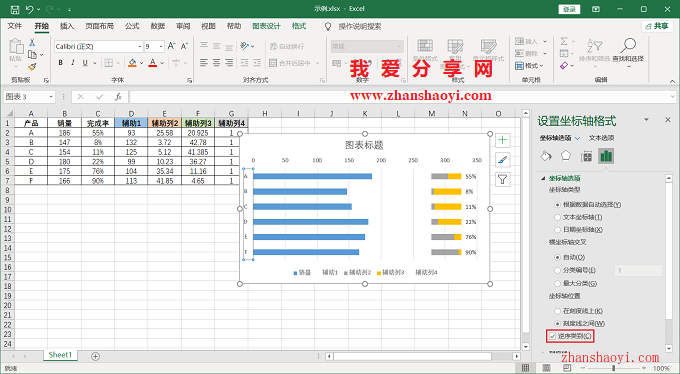Select 刻度线之间 radio option
This screenshot has height=374, width=680.
click(x=558, y=323)
